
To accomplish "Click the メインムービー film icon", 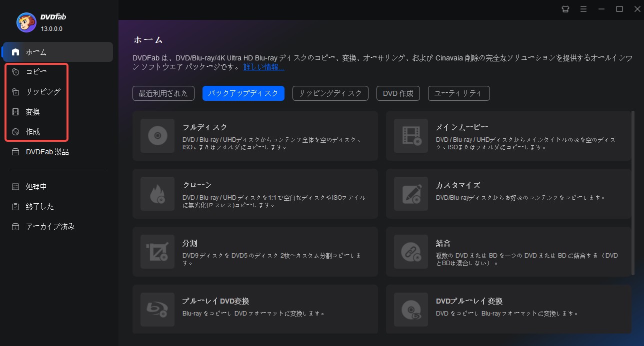I will [x=411, y=136].
